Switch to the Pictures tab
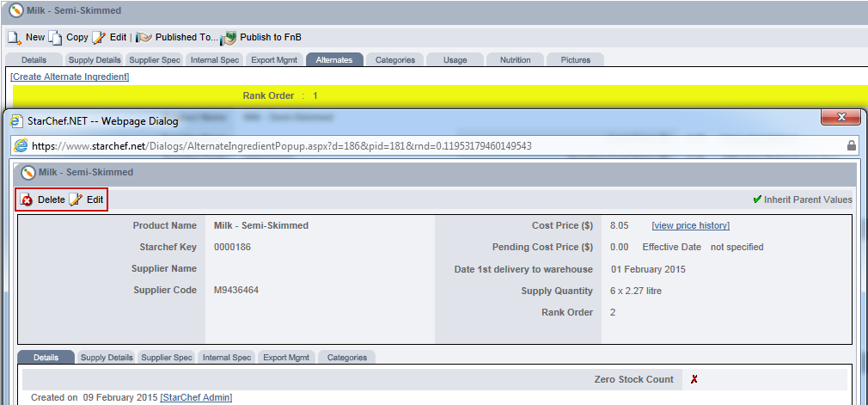This screenshot has width=868, height=405. [576, 60]
